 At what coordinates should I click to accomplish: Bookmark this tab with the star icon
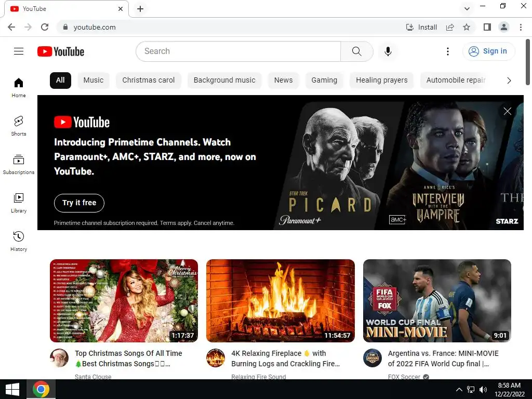(x=467, y=27)
